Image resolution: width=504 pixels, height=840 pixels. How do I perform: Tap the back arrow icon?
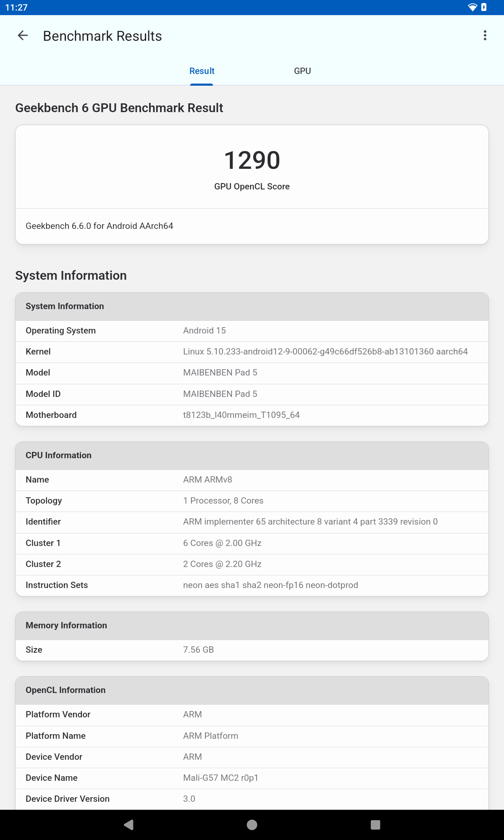click(x=23, y=36)
